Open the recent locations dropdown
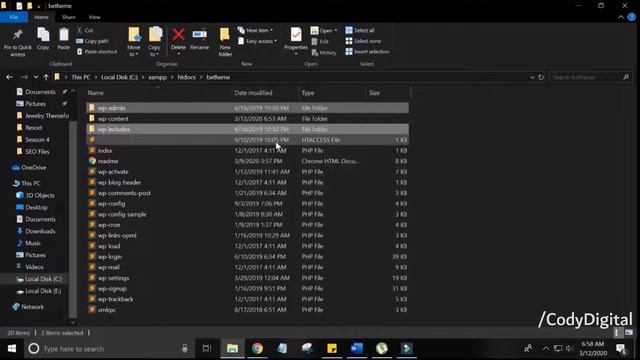The height and width of the screenshot is (360, 640). [x=36, y=77]
